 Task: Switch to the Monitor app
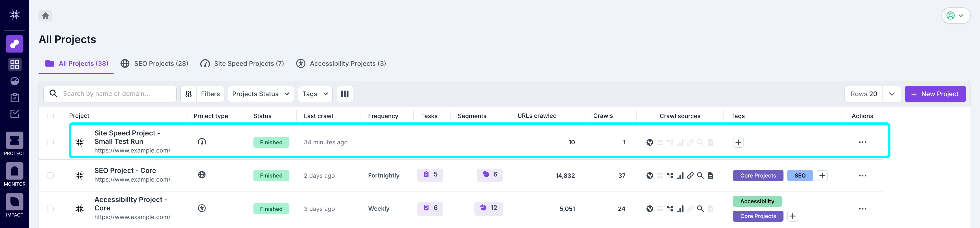pos(15,174)
